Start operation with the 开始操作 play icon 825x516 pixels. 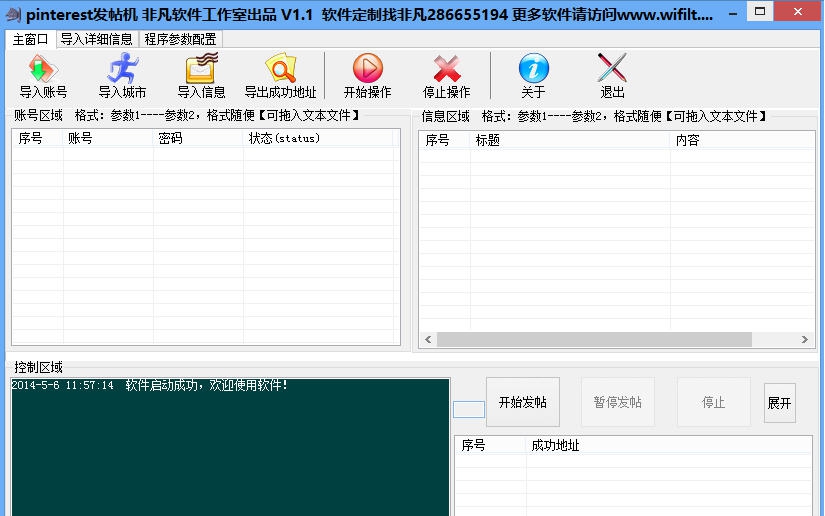pyautogui.click(x=367, y=68)
